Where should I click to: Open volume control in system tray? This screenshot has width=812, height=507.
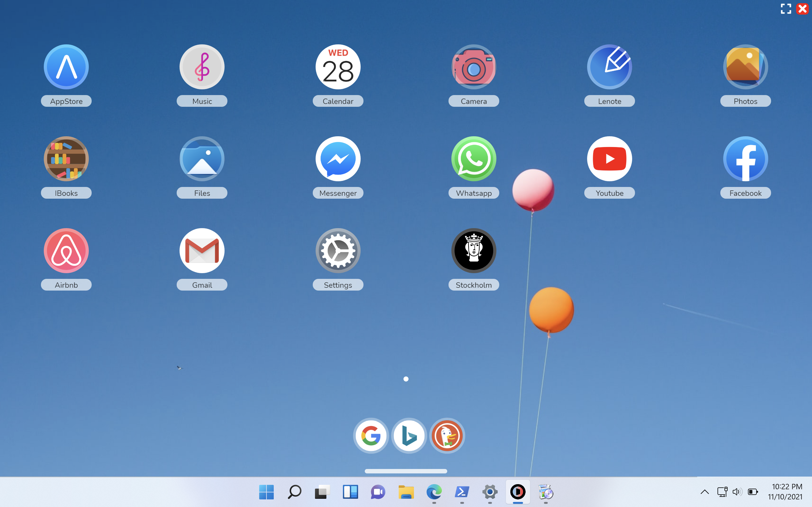[x=737, y=492]
